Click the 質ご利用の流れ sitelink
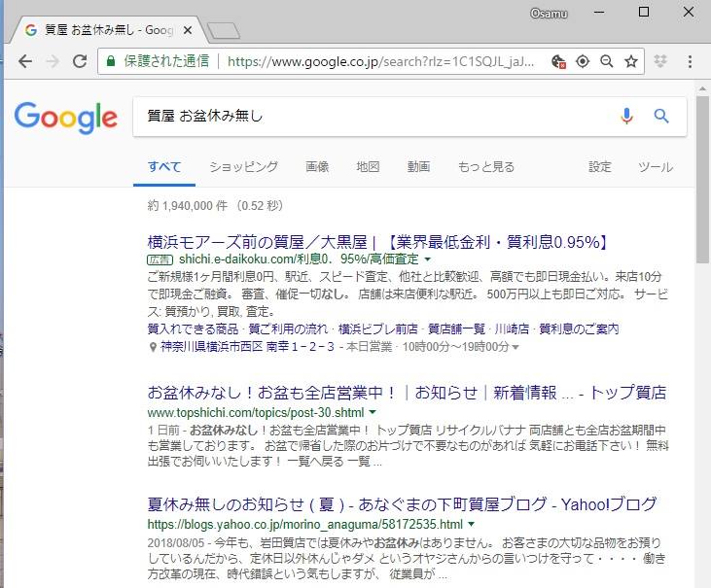711x588 pixels. (x=288, y=329)
